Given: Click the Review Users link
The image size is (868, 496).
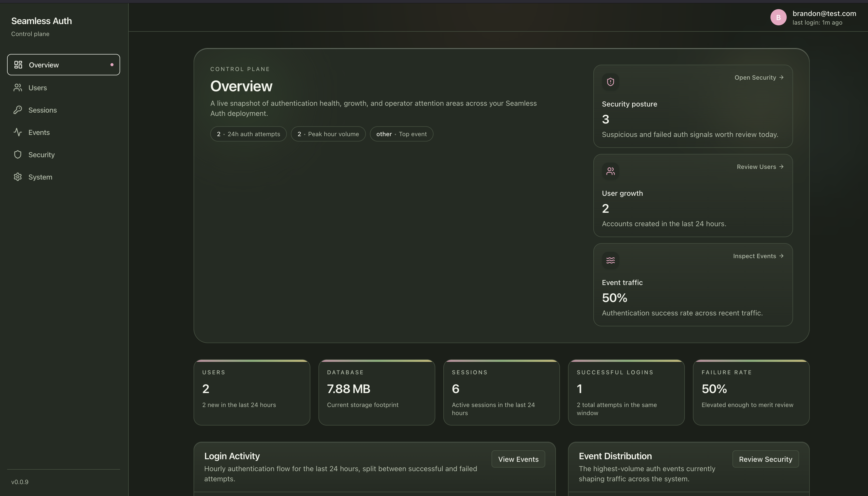Looking at the screenshot, I should point(760,167).
